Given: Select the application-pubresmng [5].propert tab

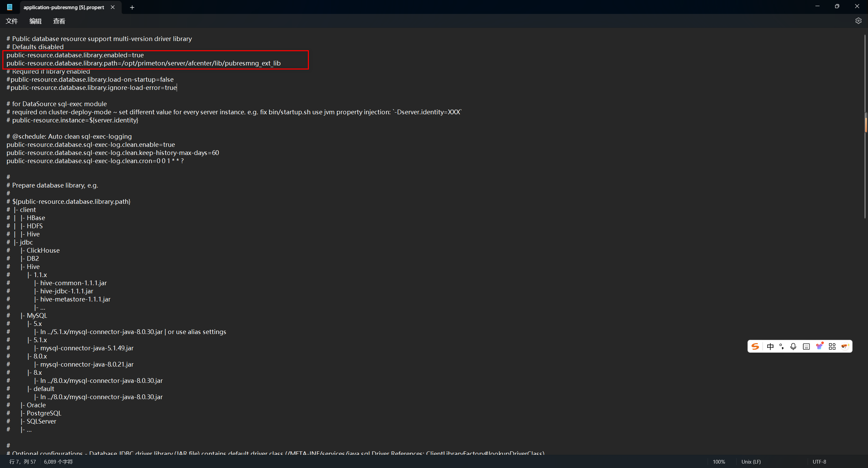Looking at the screenshot, I should (64, 7).
